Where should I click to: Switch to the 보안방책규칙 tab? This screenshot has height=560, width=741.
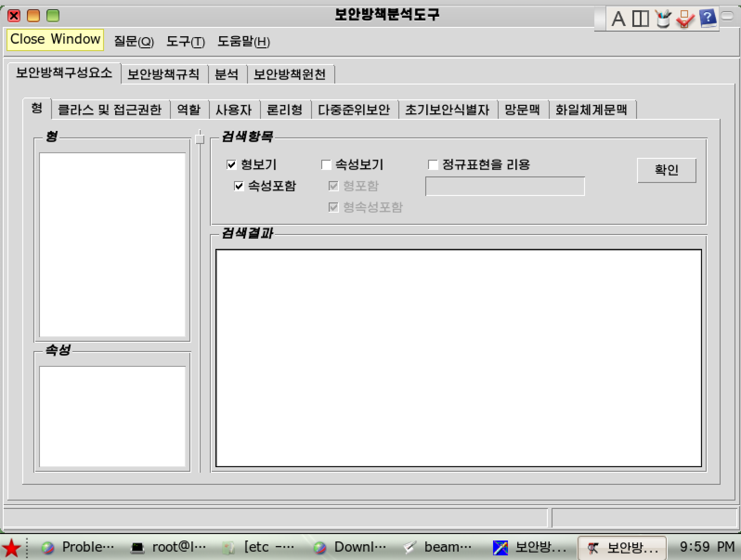(x=164, y=74)
